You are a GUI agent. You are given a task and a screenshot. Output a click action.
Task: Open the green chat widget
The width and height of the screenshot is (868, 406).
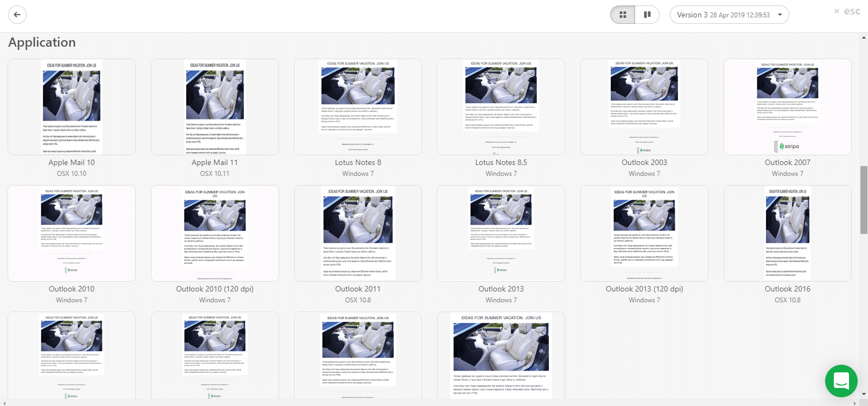pyautogui.click(x=841, y=380)
